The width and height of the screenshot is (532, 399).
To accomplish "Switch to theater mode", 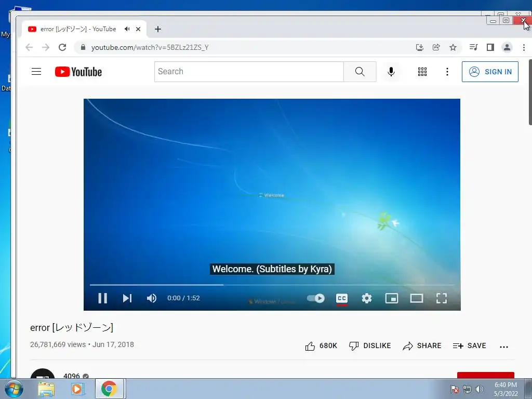I will [x=416, y=298].
